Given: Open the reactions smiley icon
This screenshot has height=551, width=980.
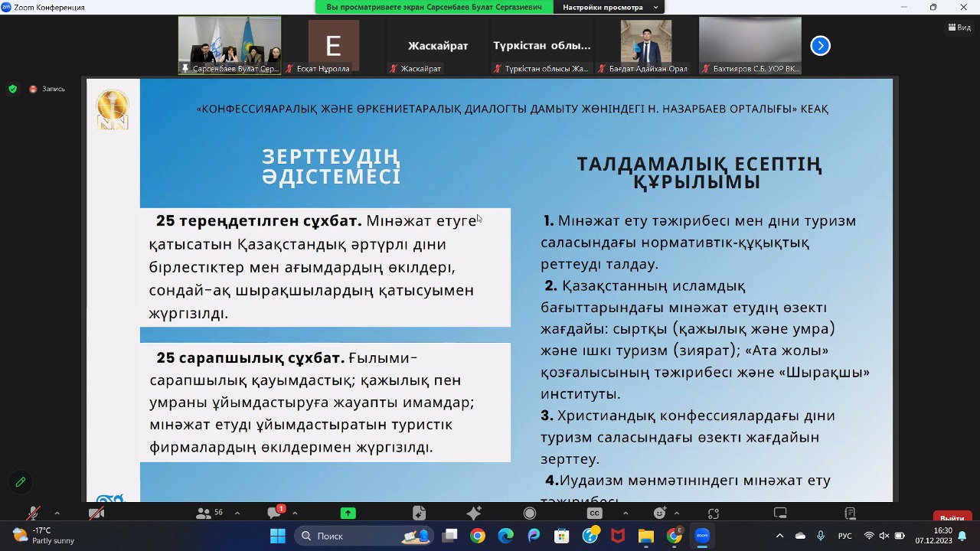Looking at the screenshot, I should [x=659, y=513].
